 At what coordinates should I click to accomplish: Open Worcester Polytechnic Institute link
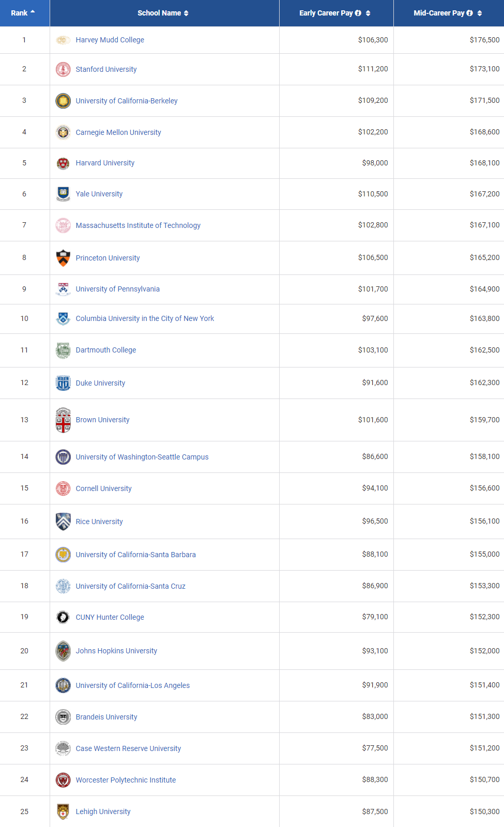tap(126, 780)
